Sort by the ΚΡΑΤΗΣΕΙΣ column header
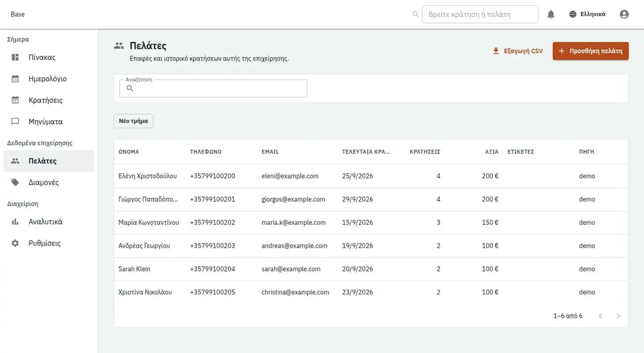This screenshot has height=353, width=644. pyautogui.click(x=425, y=152)
